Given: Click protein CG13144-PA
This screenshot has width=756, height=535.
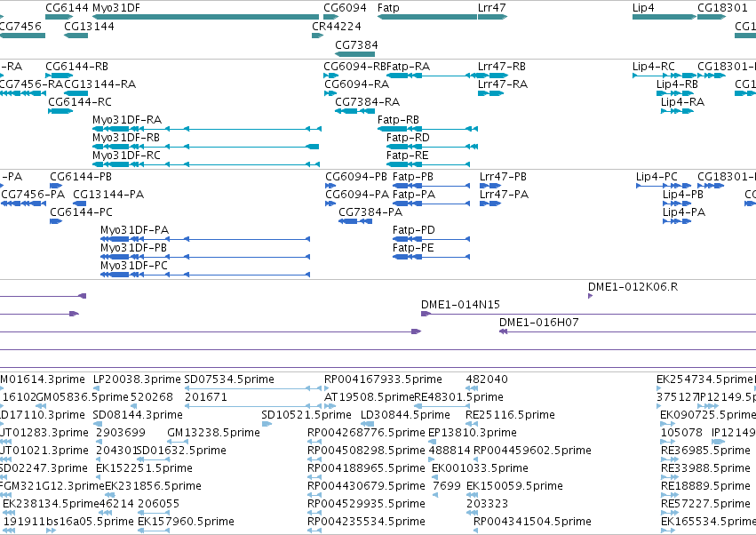Looking at the screenshot, I should coord(80,204).
